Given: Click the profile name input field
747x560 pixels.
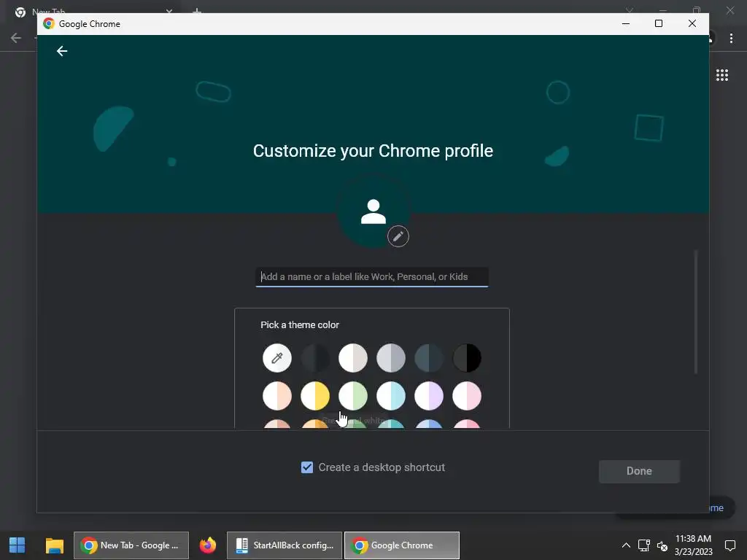Looking at the screenshot, I should point(372,277).
